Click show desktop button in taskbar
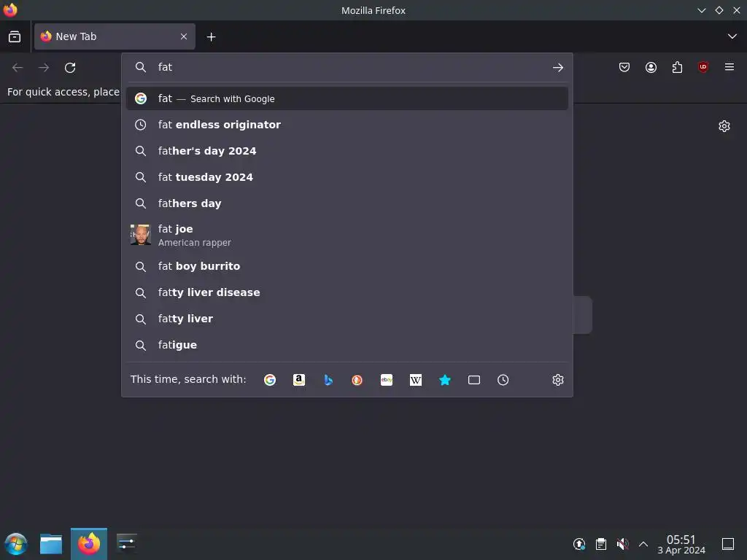Viewport: 747px width, 560px height. [728, 544]
